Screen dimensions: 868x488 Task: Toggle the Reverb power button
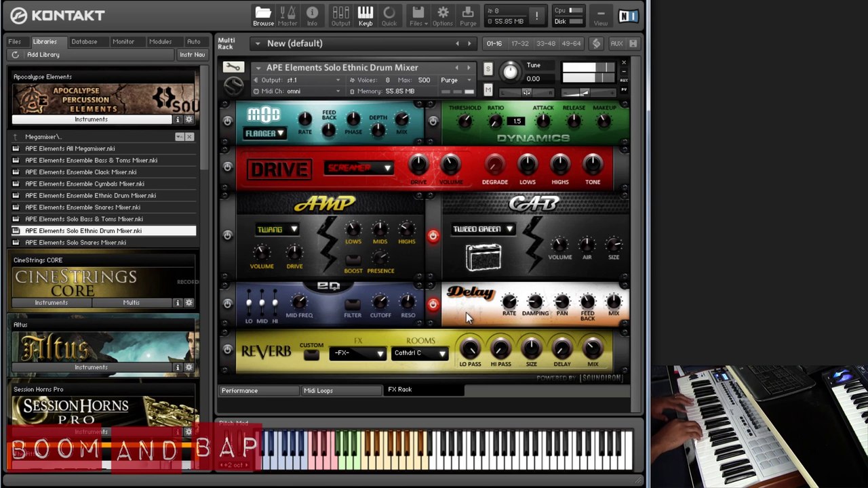[227, 350]
